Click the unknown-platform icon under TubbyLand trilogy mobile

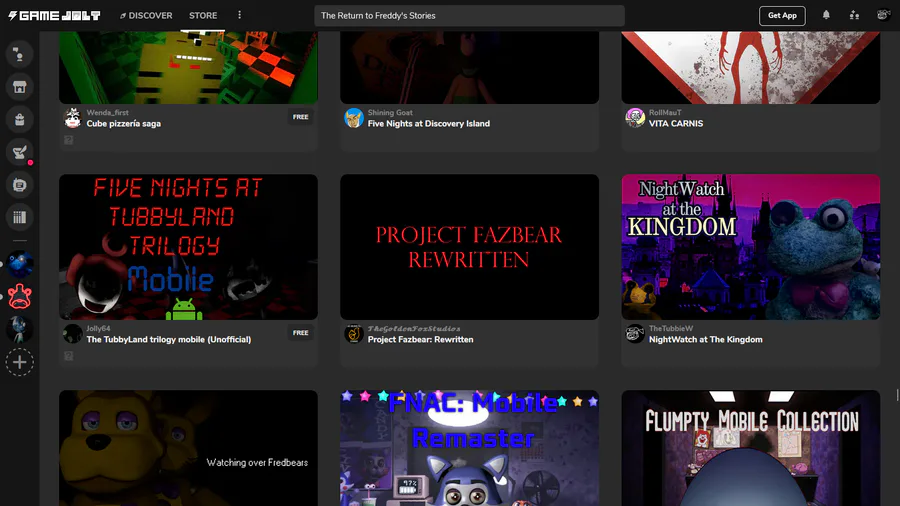[x=68, y=356]
